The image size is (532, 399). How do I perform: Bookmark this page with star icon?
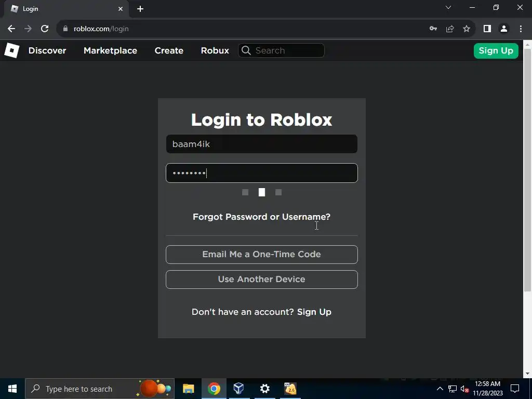(467, 29)
